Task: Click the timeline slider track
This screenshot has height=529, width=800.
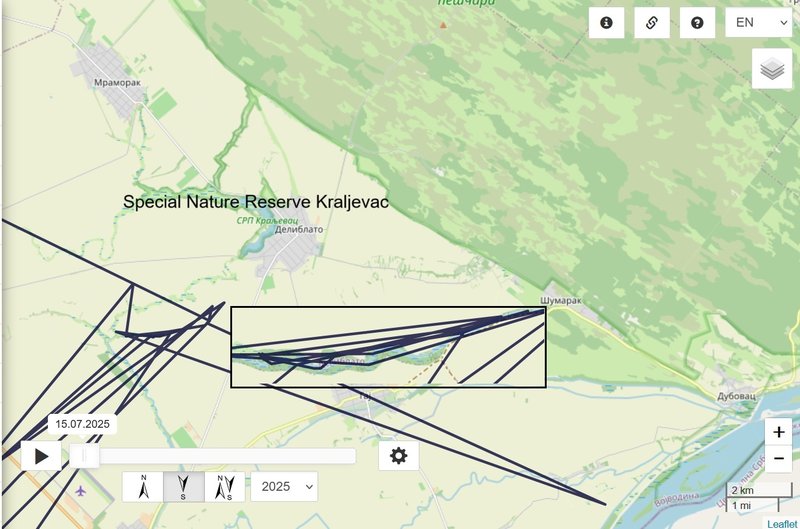Action: [212, 456]
